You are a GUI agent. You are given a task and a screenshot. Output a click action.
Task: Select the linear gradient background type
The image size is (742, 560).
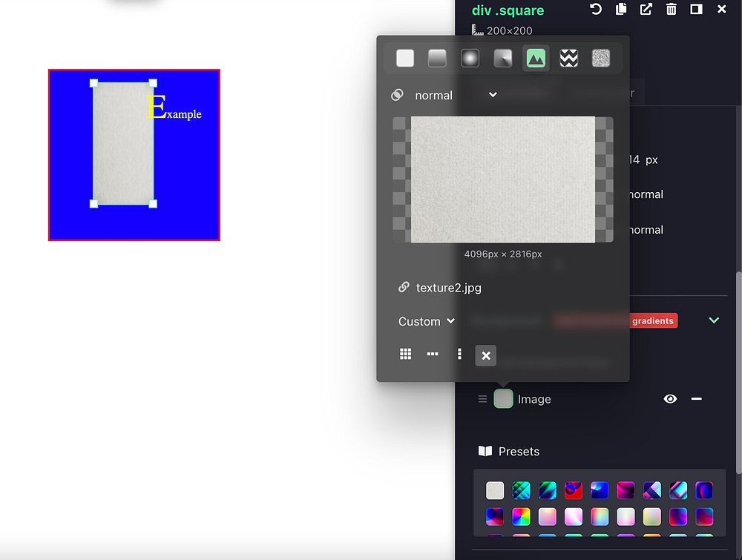(437, 59)
